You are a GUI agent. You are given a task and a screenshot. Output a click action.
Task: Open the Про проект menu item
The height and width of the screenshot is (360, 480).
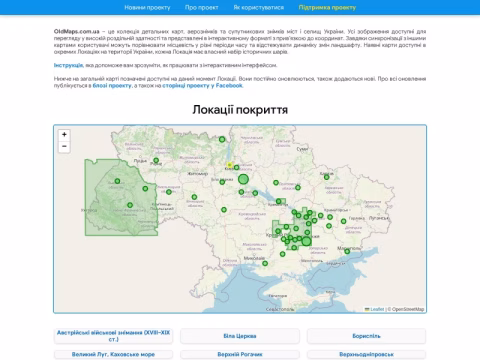pos(202,7)
